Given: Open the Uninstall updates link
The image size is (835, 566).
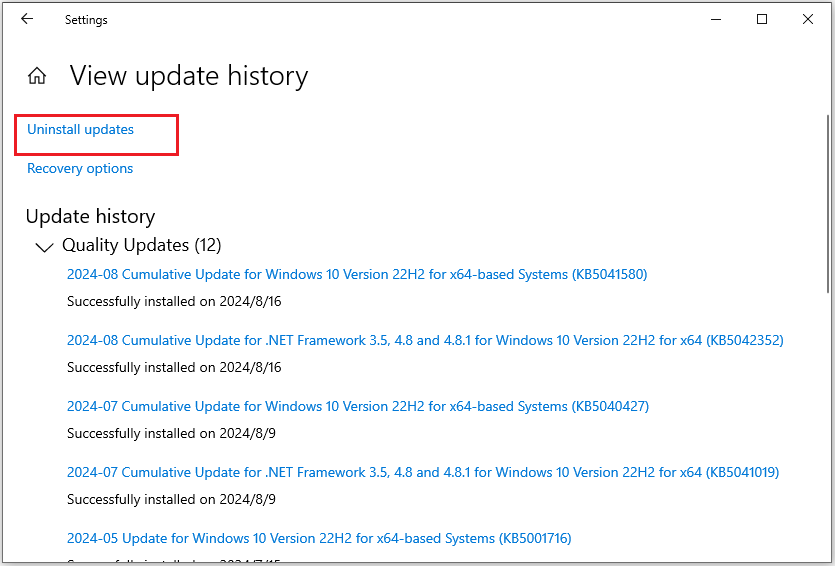Looking at the screenshot, I should [x=80, y=130].
